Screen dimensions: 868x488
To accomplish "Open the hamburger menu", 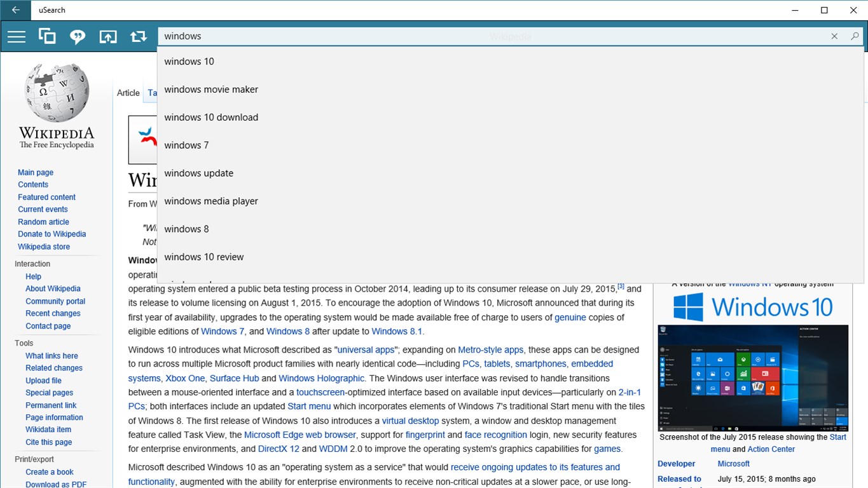I will coord(16,36).
